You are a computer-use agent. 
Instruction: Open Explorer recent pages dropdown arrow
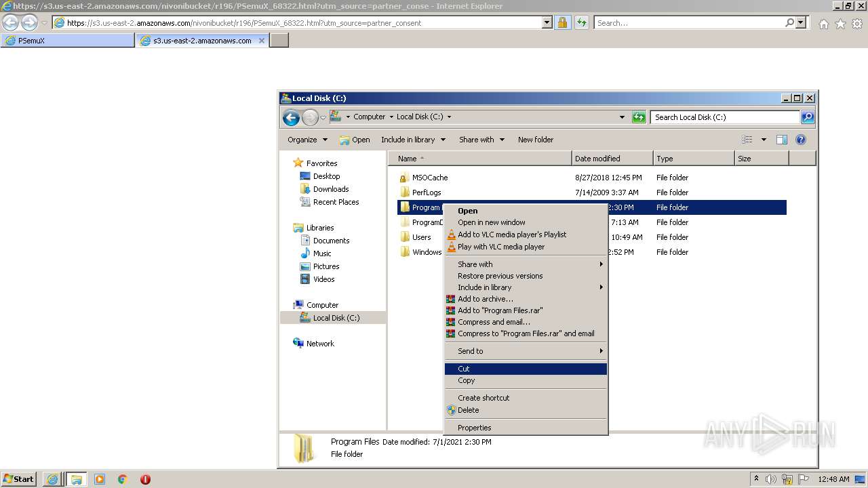pyautogui.click(x=323, y=117)
